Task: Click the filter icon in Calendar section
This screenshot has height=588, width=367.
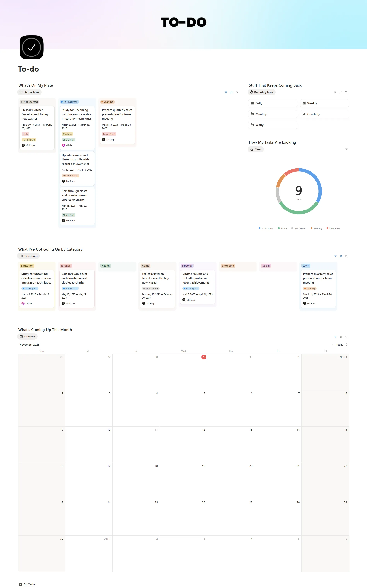Action: (x=335, y=337)
